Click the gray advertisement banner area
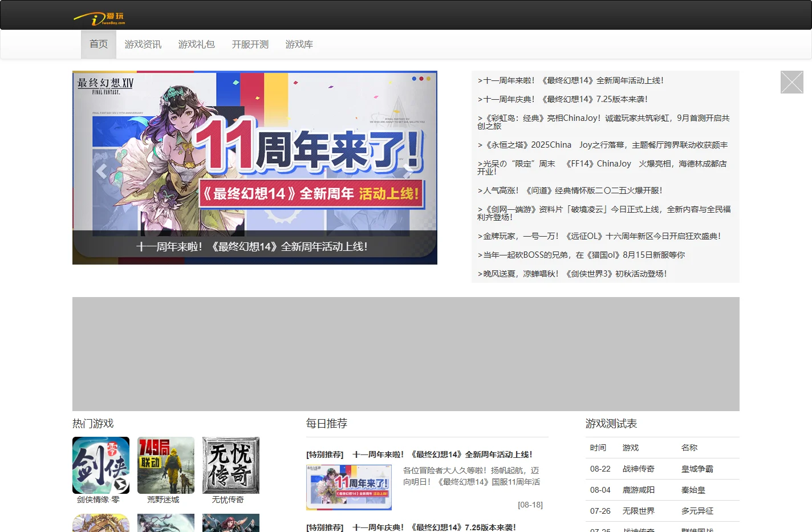Viewport: 812px width, 532px height. pyautogui.click(x=406, y=354)
